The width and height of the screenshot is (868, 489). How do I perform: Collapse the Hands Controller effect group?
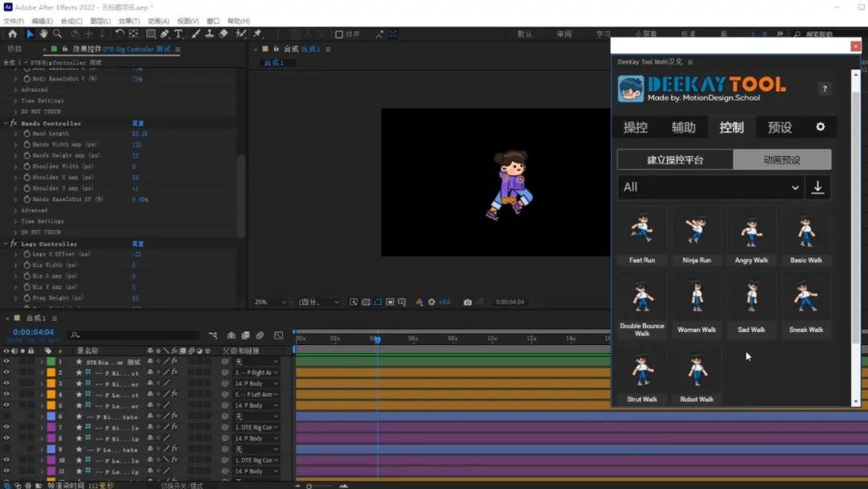(x=6, y=123)
